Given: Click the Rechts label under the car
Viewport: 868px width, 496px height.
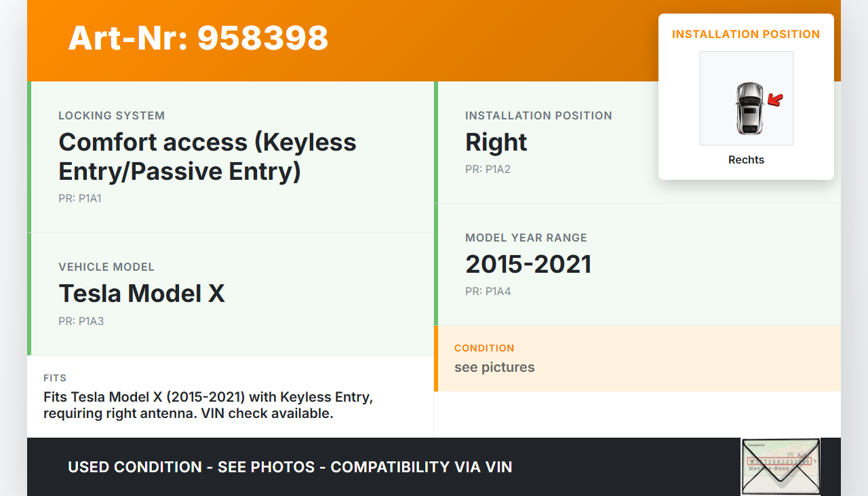Looking at the screenshot, I should click(x=746, y=160).
